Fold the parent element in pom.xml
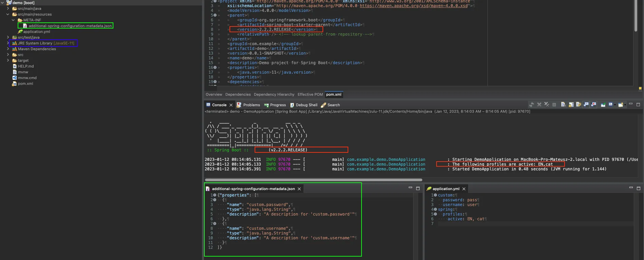The width and height of the screenshot is (644, 260). pyautogui.click(x=215, y=15)
